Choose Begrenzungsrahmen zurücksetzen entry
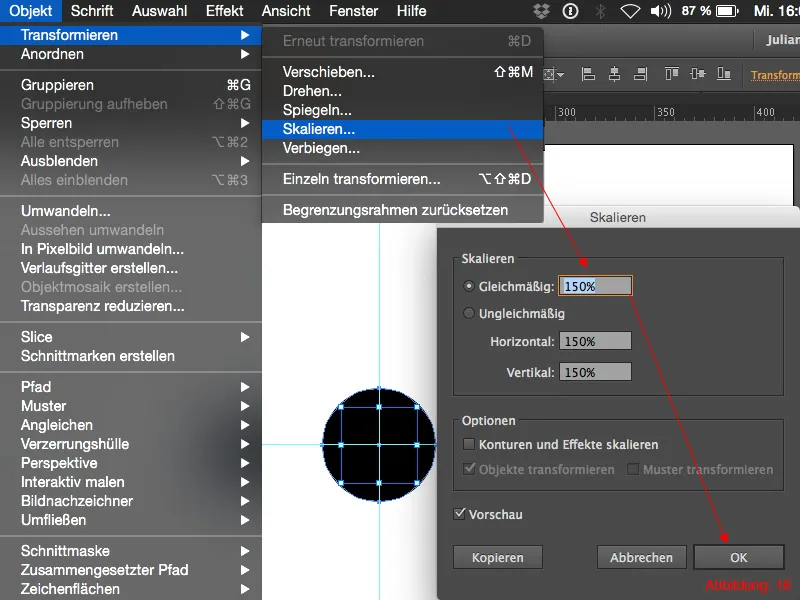This screenshot has height=600, width=800. [403, 210]
